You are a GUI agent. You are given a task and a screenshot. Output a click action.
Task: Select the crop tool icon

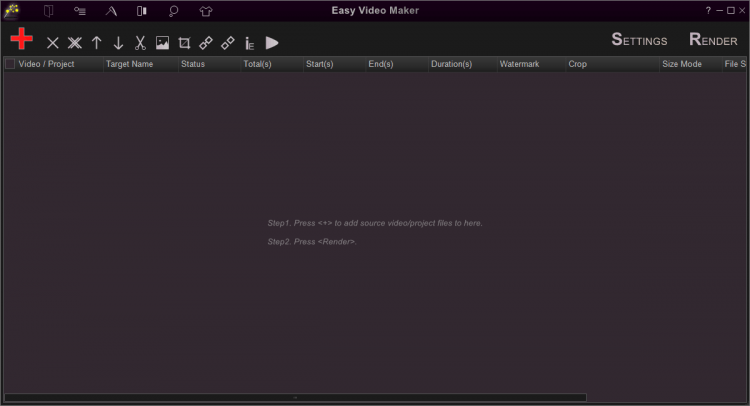point(184,43)
